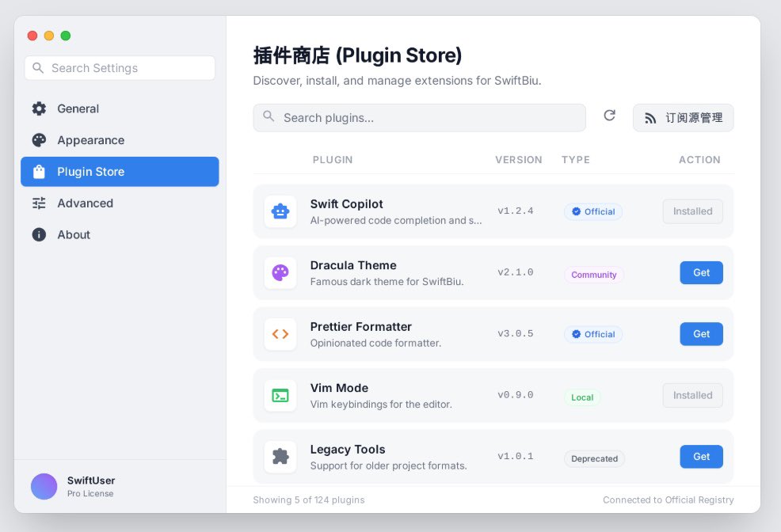Click the Prettier Formatter code brackets icon
The width and height of the screenshot is (781, 532).
280,334
